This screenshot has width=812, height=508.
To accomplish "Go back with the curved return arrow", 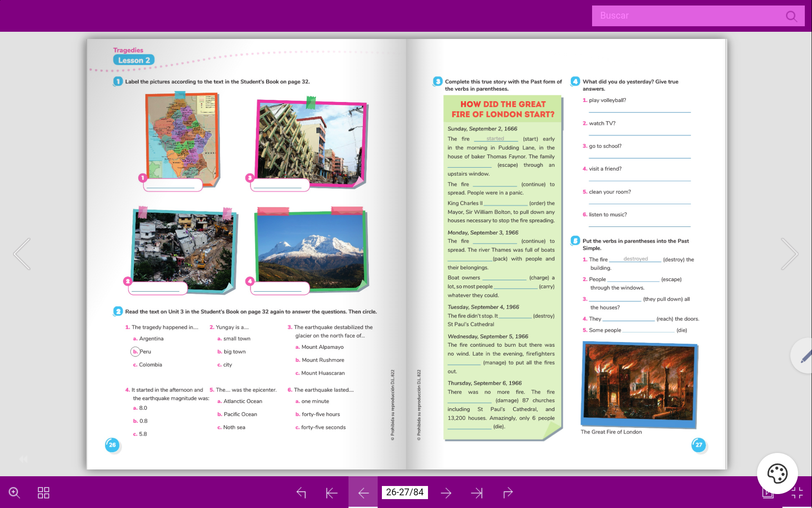I will pos(301,492).
